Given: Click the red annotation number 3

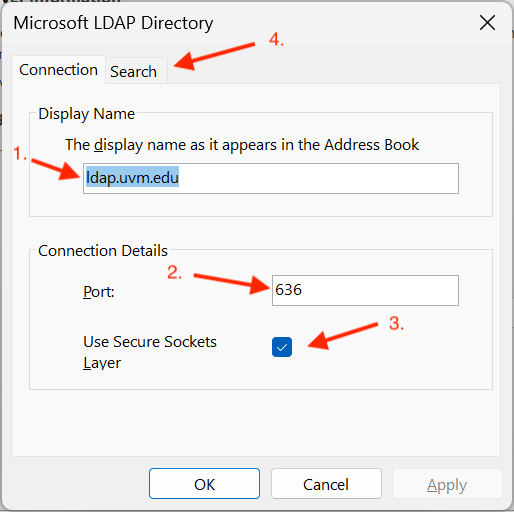Looking at the screenshot, I should [396, 323].
